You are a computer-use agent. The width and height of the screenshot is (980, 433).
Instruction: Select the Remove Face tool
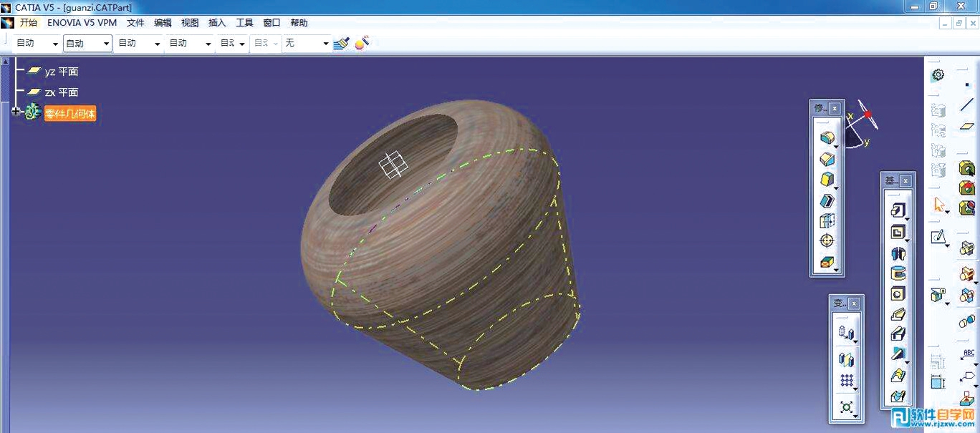pyautogui.click(x=827, y=263)
